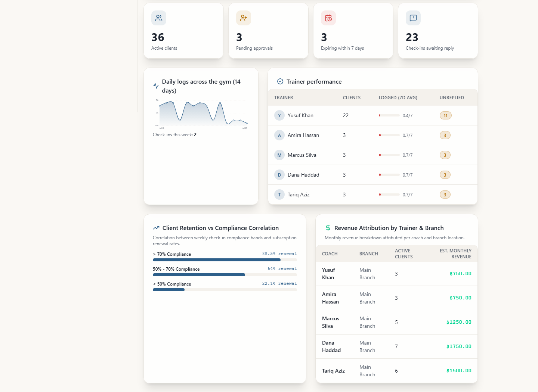Open the 3 Pending approvals card

pos(268,31)
